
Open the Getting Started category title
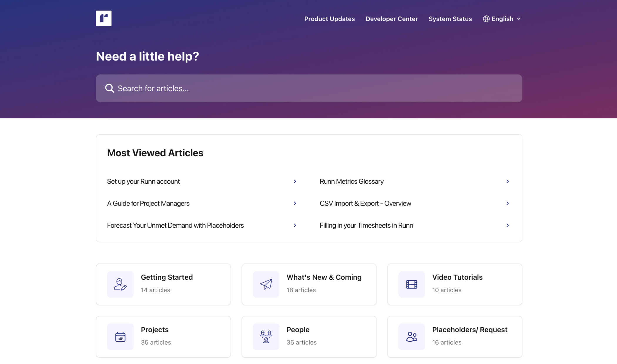(167, 277)
